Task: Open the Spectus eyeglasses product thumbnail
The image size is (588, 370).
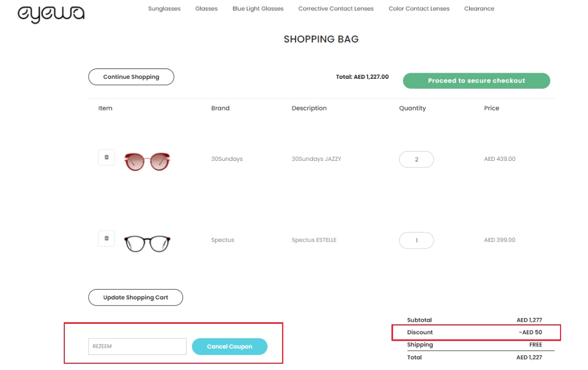Action: (147, 241)
